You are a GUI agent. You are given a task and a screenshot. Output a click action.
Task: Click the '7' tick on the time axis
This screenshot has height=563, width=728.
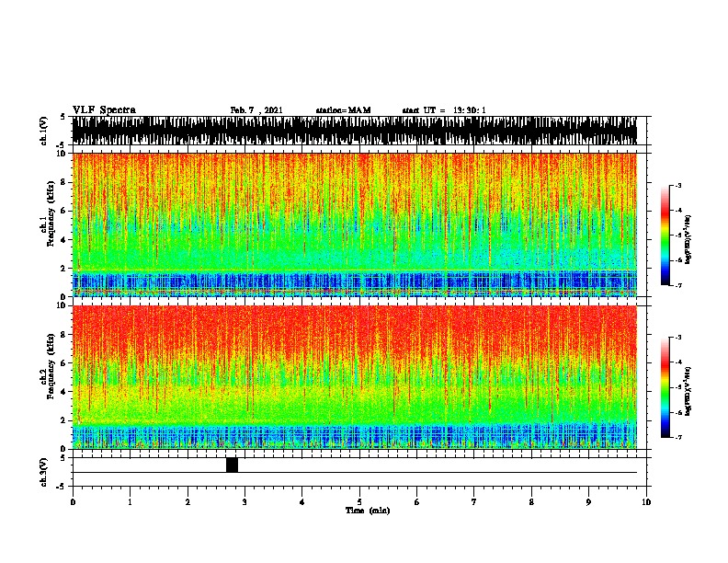tap(474, 502)
